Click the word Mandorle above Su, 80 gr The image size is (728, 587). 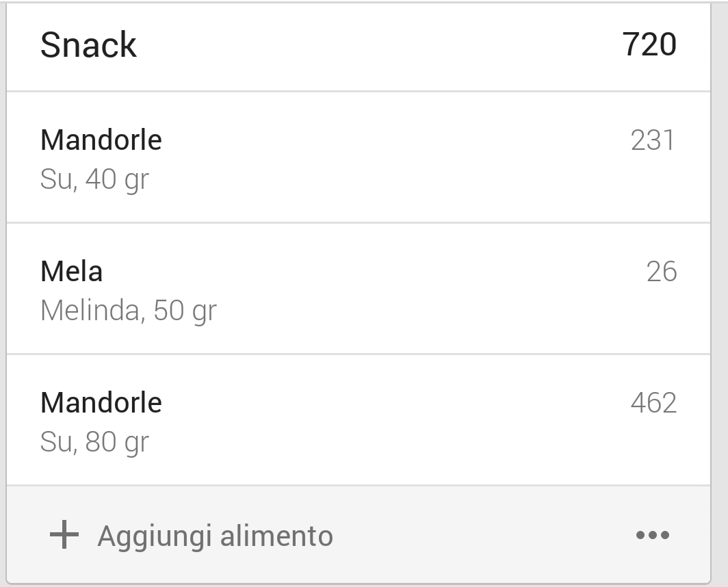(x=101, y=403)
